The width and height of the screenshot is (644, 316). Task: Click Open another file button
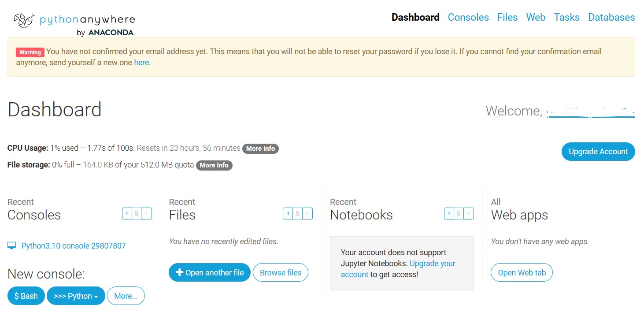(x=209, y=273)
